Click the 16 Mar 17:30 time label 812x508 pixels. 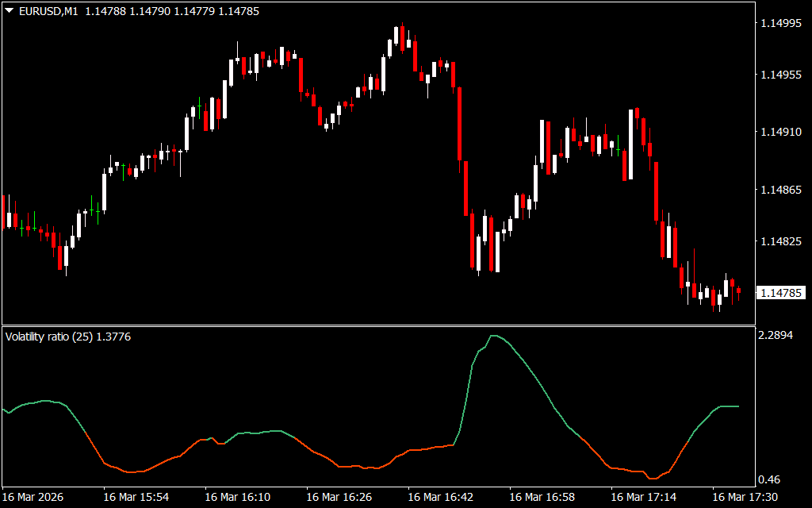745,498
